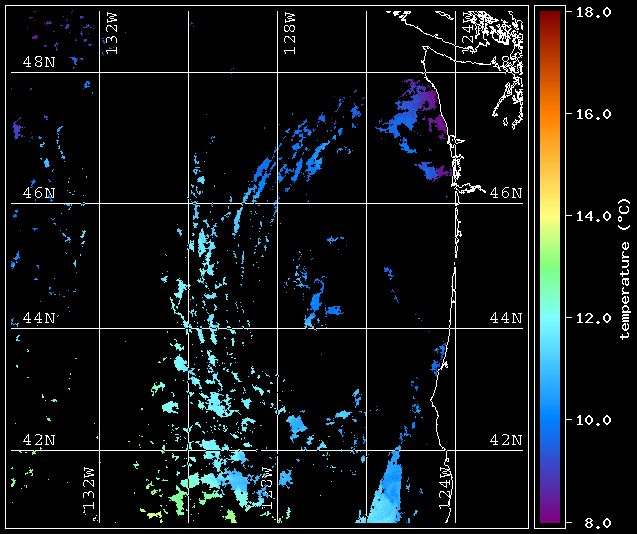Select the left 44N latitude label
This screenshot has width=637, height=534.
tap(39, 318)
